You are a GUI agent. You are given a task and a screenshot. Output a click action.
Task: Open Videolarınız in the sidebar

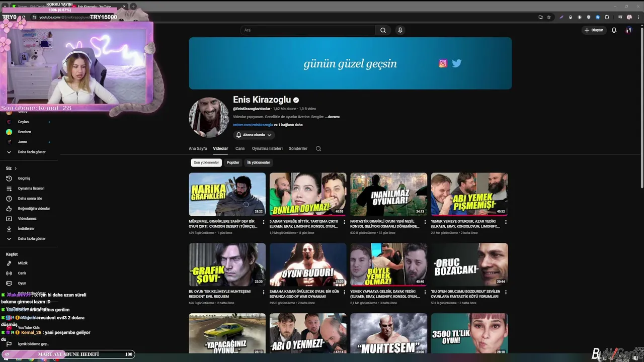[x=28, y=219]
